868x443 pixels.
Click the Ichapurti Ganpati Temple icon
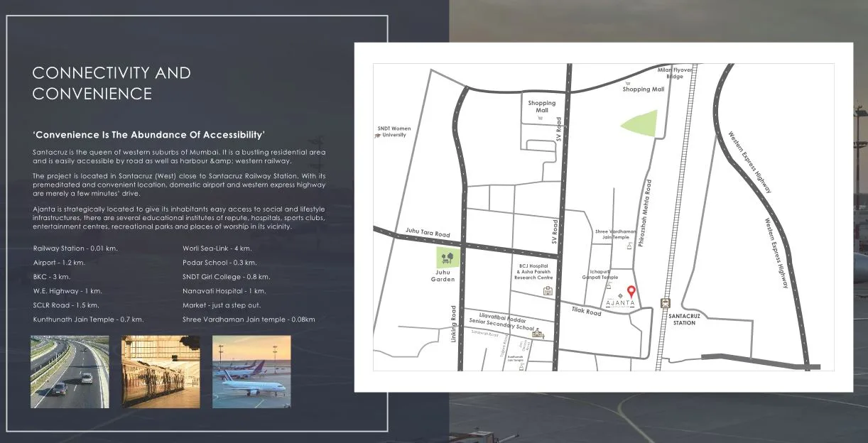point(609,286)
